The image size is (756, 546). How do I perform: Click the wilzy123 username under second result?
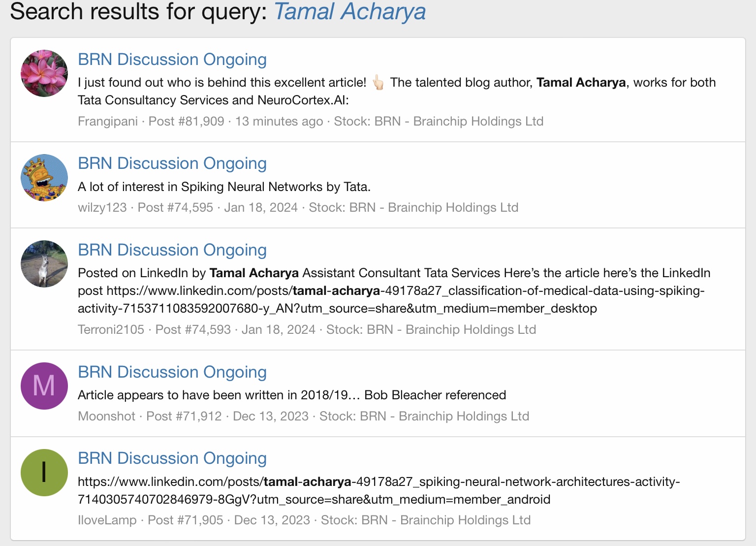pos(102,208)
